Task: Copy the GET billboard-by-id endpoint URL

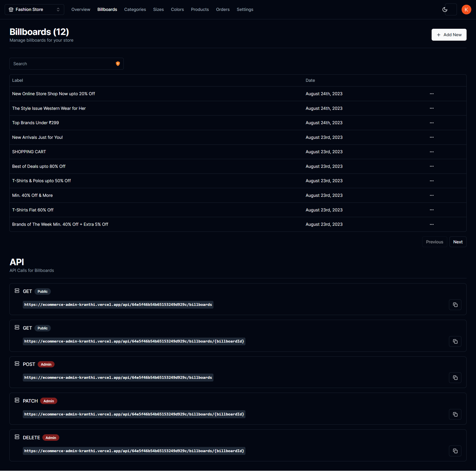Action: (455, 341)
